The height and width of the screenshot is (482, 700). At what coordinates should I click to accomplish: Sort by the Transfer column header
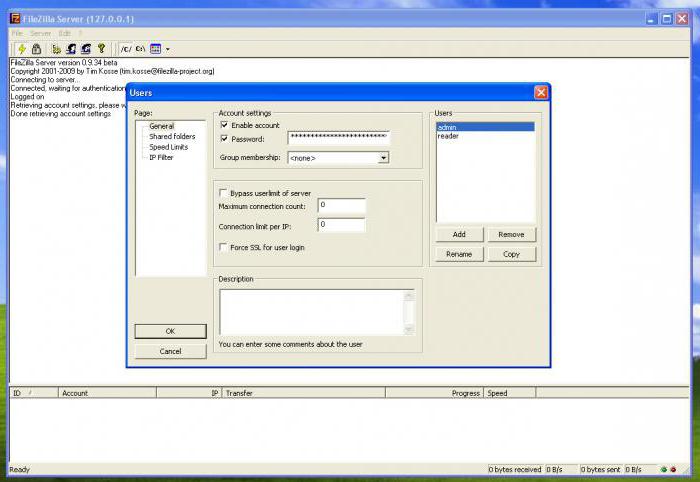click(x=304, y=393)
